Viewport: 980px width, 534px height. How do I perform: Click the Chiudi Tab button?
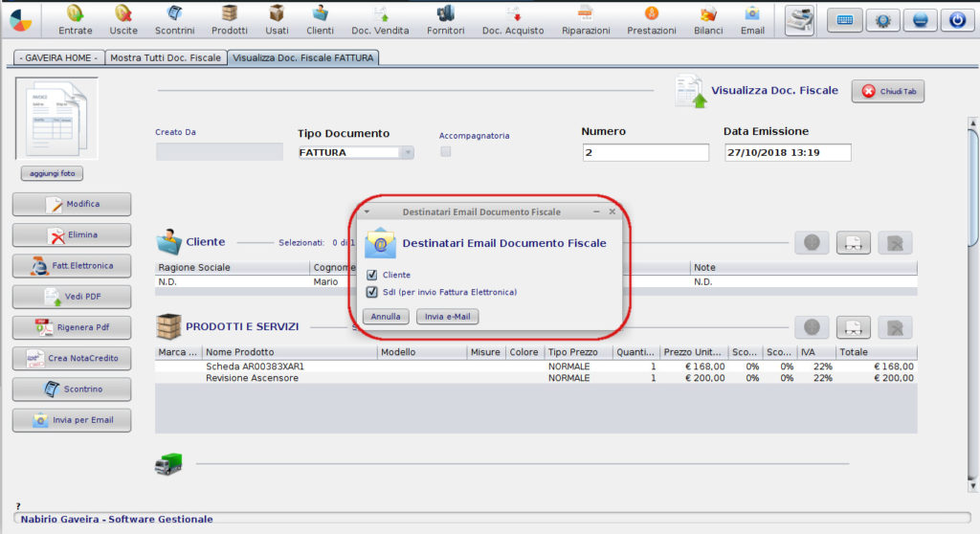pos(887,91)
